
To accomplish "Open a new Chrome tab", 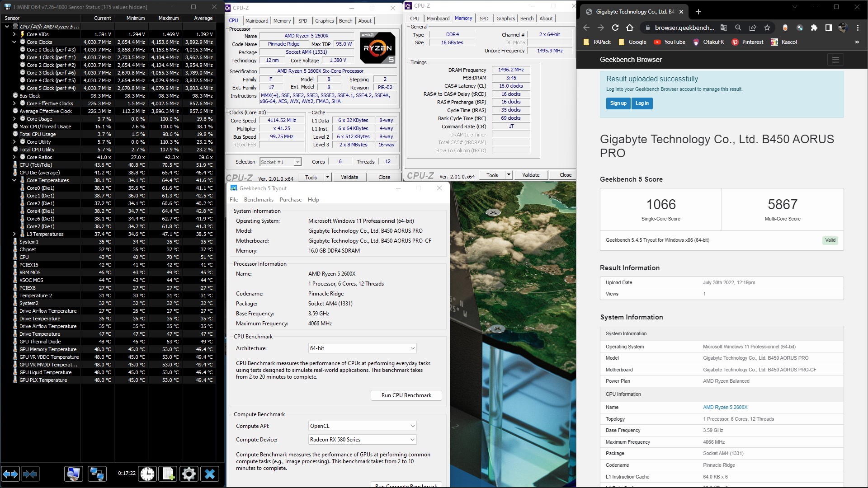I will pos(698,12).
